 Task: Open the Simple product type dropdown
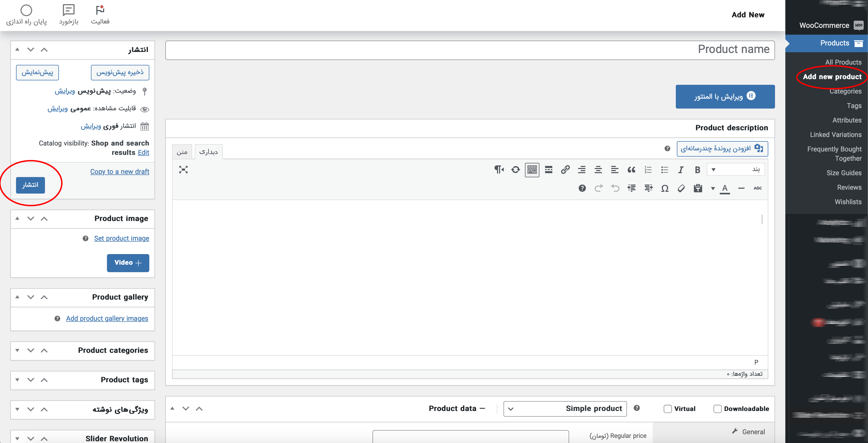click(565, 409)
